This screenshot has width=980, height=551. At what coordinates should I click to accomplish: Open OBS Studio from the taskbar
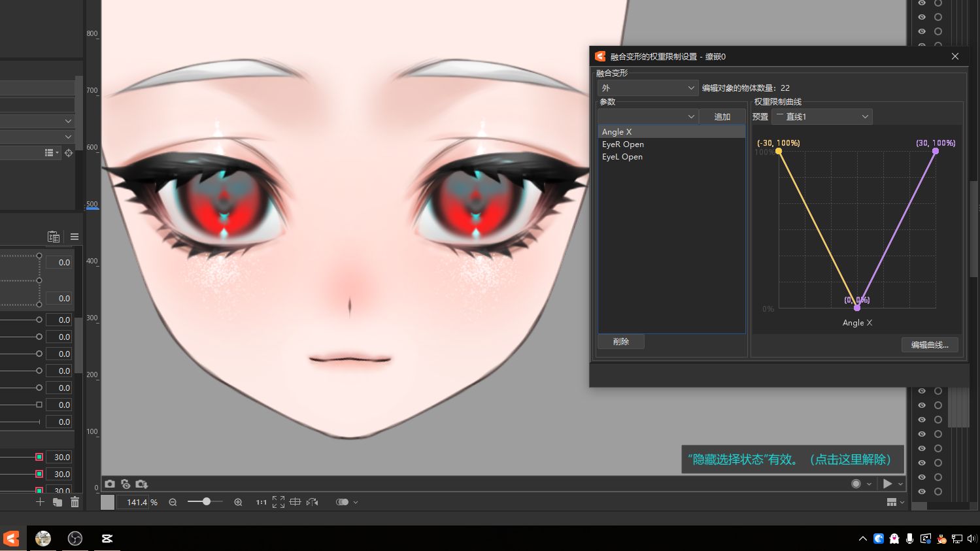pyautogui.click(x=75, y=539)
